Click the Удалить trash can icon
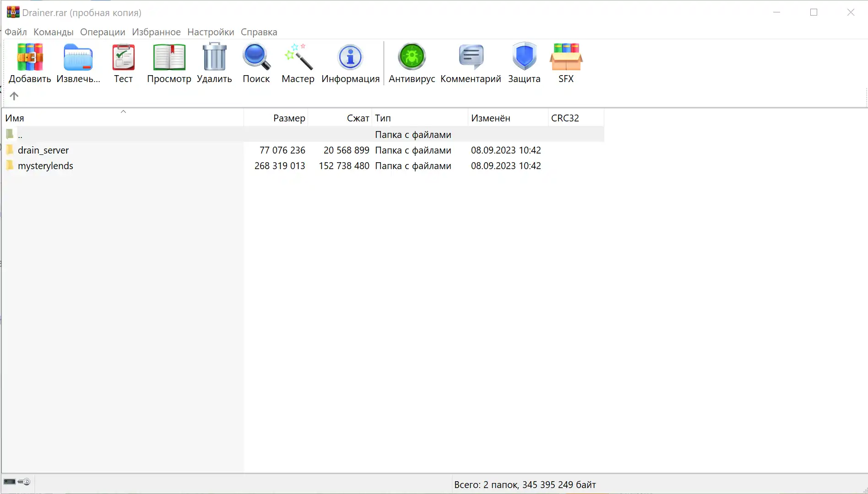This screenshot has width=868, height=494. (214, 57)
